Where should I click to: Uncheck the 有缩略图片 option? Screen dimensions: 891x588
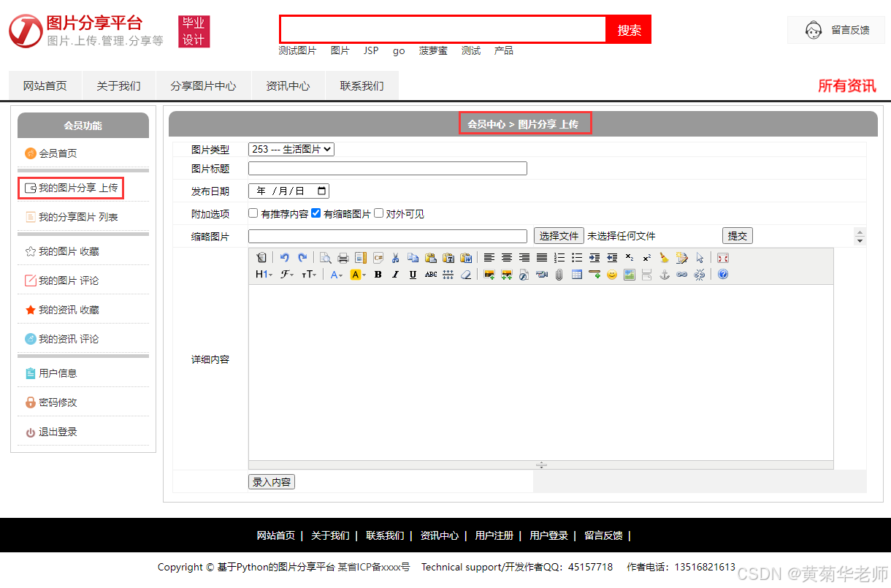click(x=316, y=213)
